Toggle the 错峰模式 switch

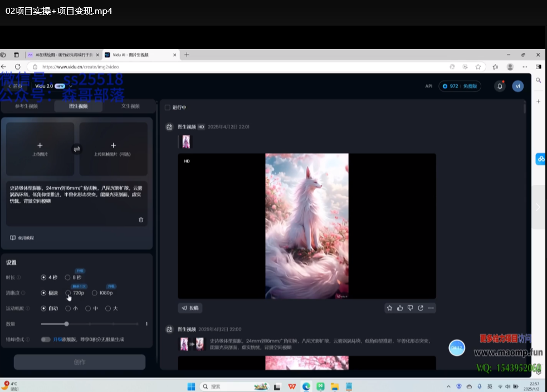[46, 339]
